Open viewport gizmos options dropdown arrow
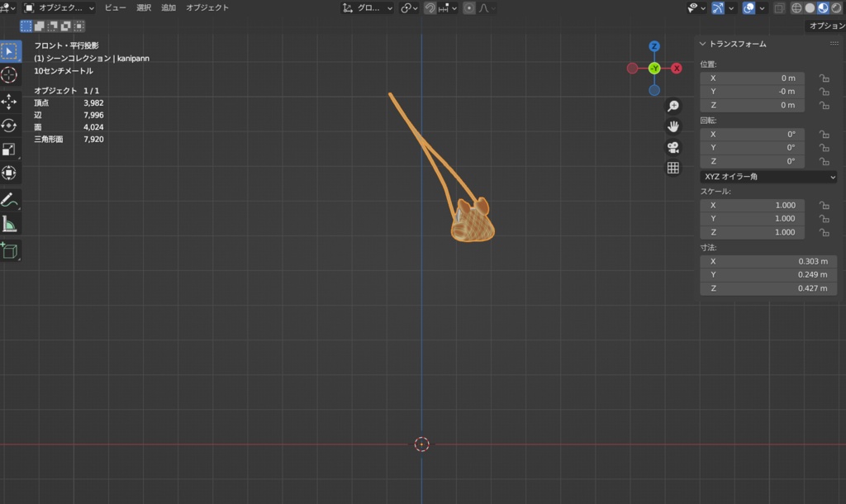Image resolution: width=846 pixels, height=504 pixels. pyautogui.click(x=731, y=8)
